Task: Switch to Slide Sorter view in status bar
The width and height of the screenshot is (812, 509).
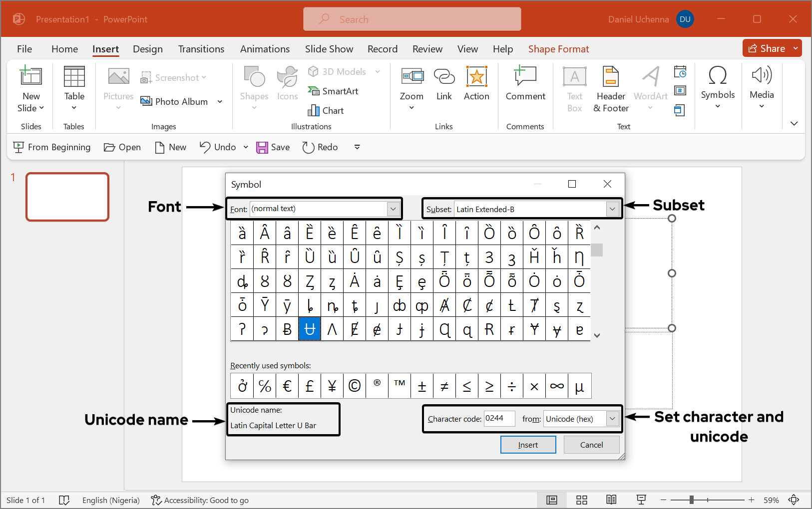Action: [582, 500]
